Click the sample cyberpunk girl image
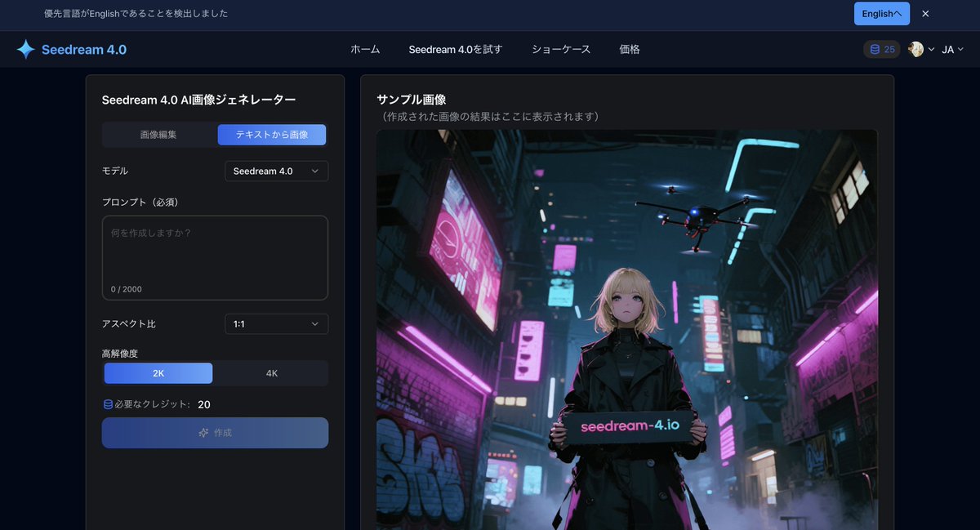This screenshot has height=530, width=980. pyautogui.click(x=627, y=329)
